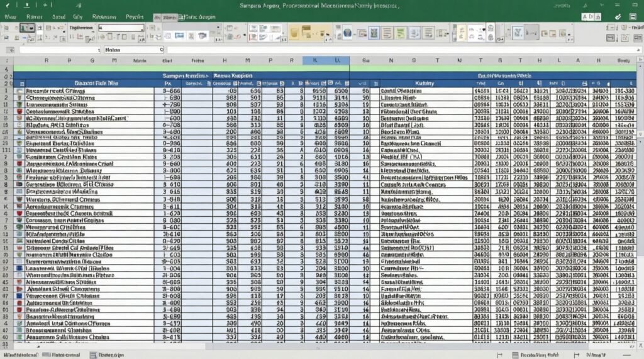Expand the 'Nalsa' box dropdown
Viewport: 644px width, 359px height.
point(161,50)
